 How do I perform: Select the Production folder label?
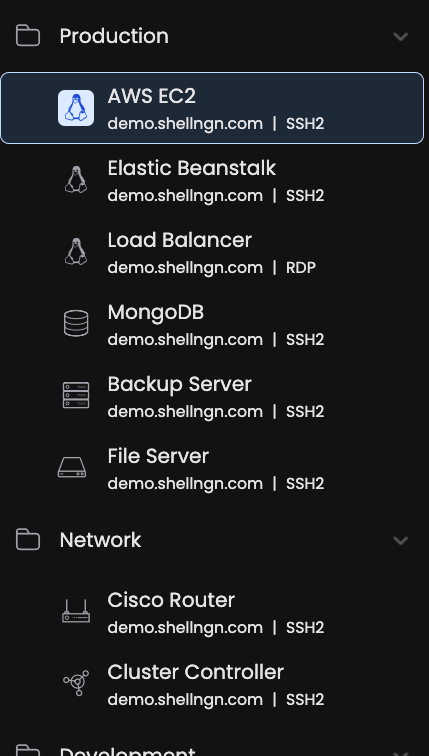coord(114,36)
